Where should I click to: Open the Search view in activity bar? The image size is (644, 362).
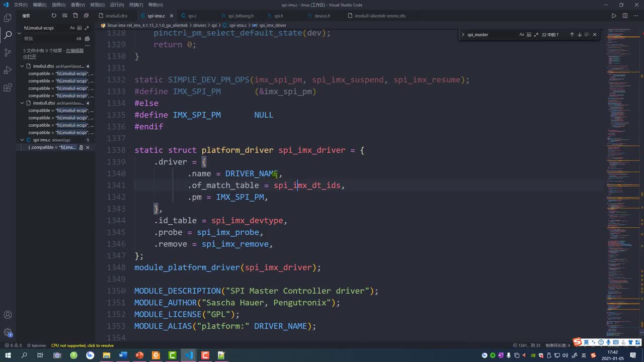[x=8, y=35]
